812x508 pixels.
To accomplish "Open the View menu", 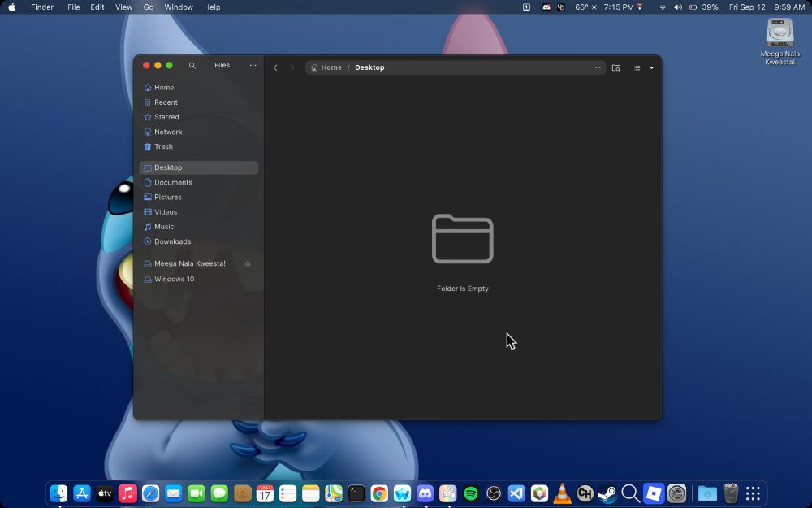I will 123,7.
